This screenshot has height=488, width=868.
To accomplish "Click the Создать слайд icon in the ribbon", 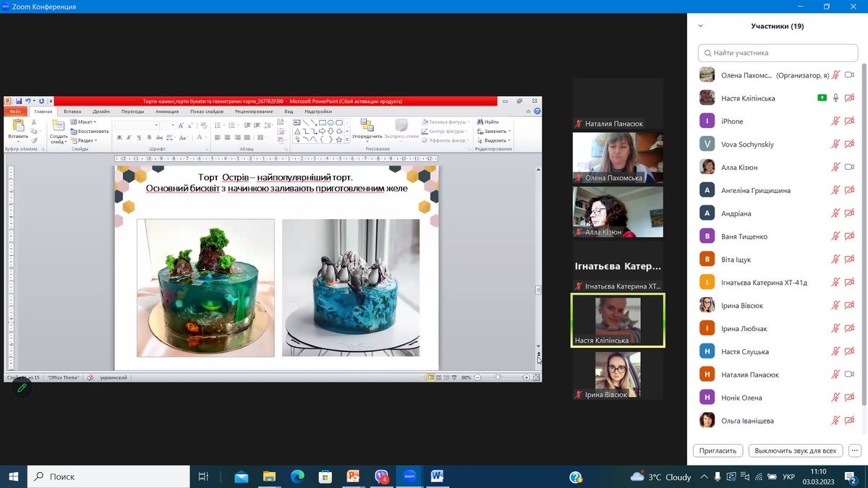I will (59, 126).
